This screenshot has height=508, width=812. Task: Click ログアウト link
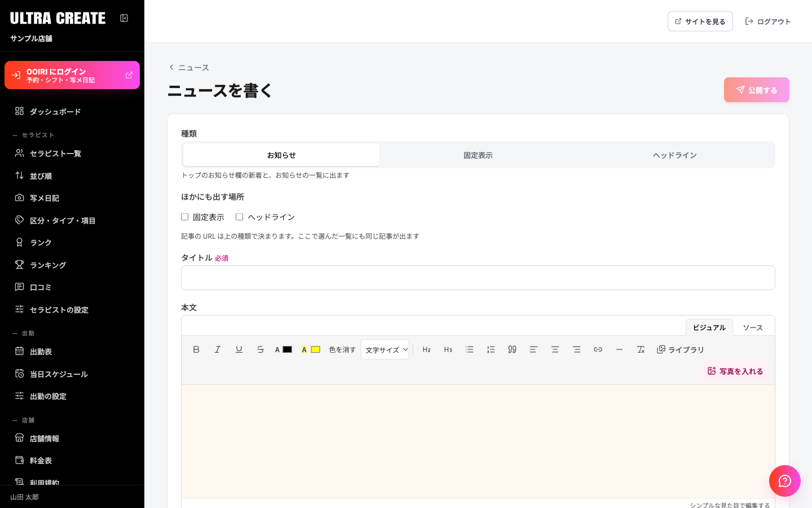(x=768, y=21)
